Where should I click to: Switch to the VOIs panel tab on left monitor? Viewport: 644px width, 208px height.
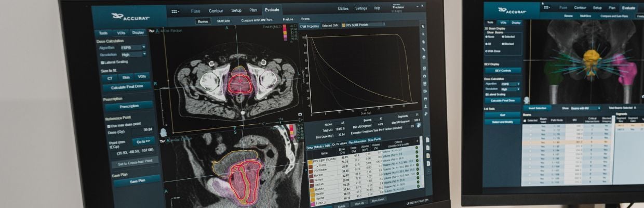[x=120, y=33]
